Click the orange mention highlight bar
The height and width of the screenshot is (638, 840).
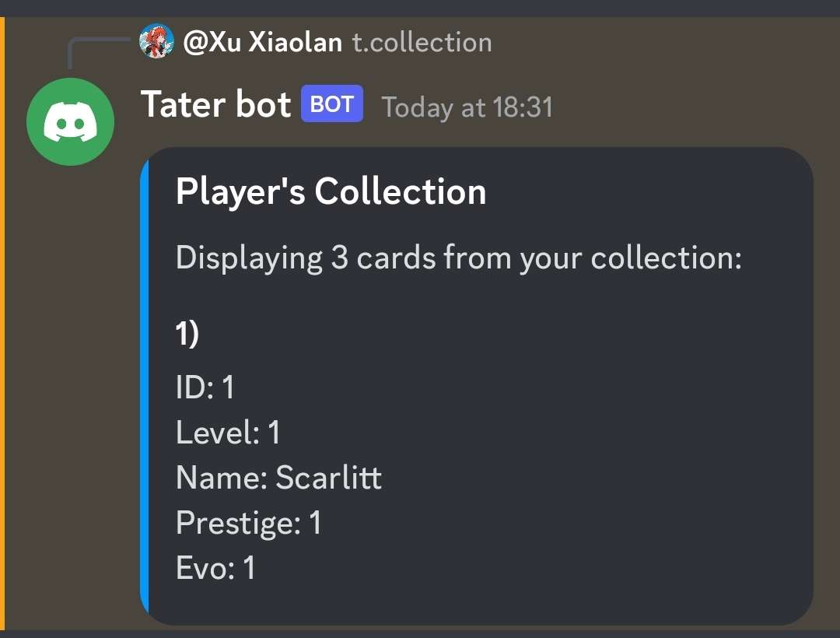click(x=2, y=324)
